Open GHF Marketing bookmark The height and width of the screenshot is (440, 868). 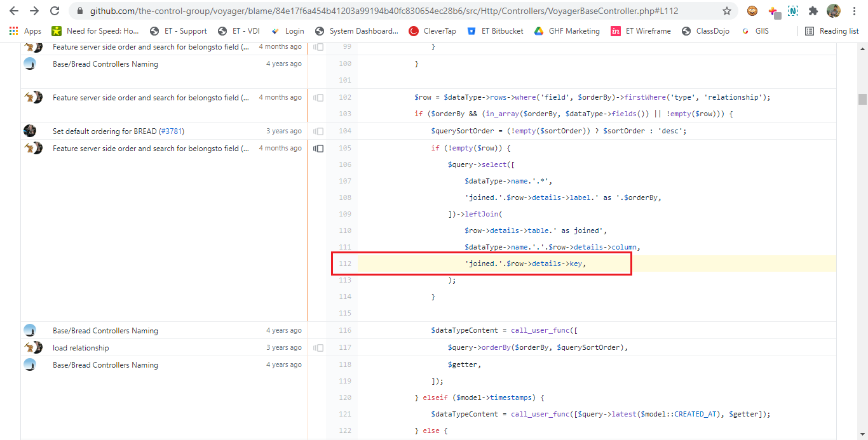point(567,31)
